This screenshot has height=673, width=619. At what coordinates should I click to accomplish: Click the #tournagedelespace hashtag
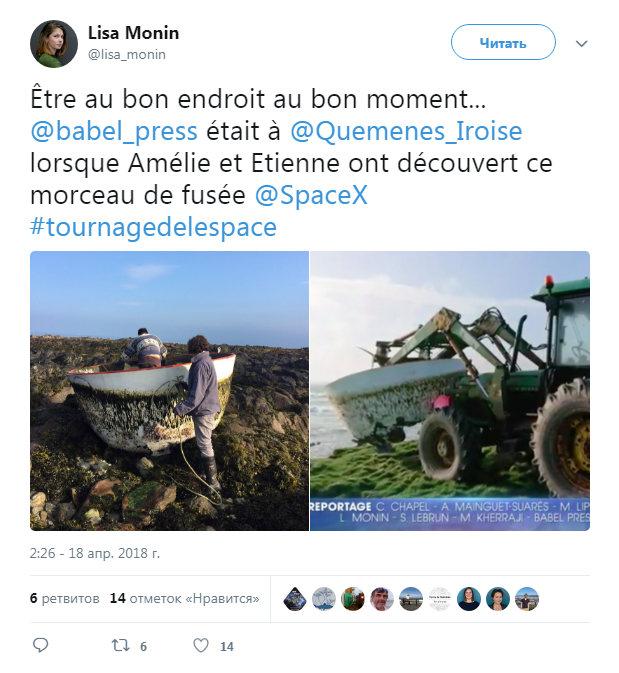[x=153, y=227]
